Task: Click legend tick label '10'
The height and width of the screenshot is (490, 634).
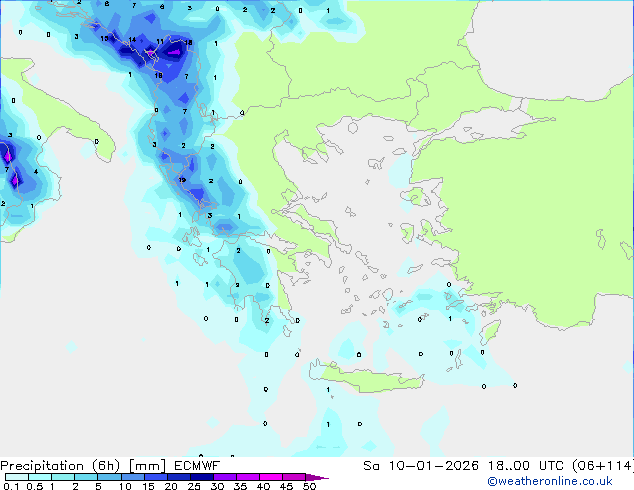Action: [x=125, y=486]
